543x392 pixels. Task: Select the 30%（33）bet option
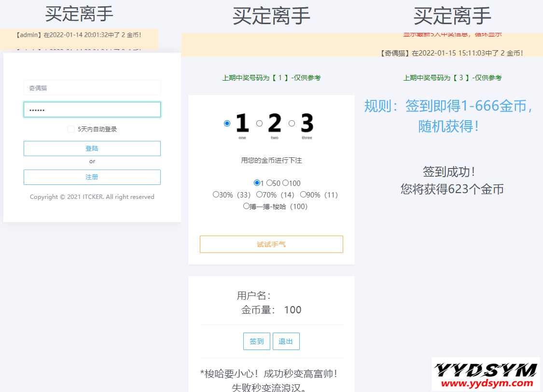[216, 195]
